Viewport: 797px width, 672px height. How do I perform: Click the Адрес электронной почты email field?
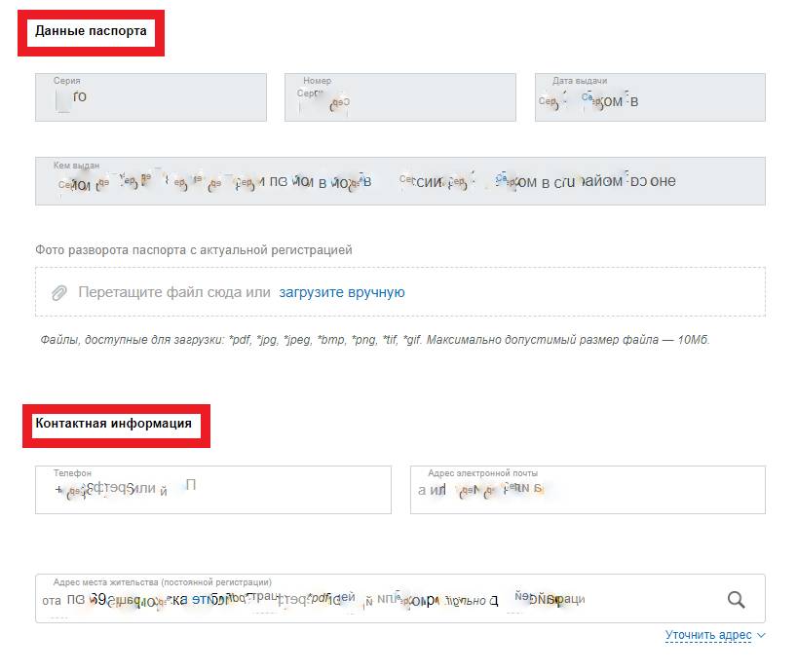588,490
